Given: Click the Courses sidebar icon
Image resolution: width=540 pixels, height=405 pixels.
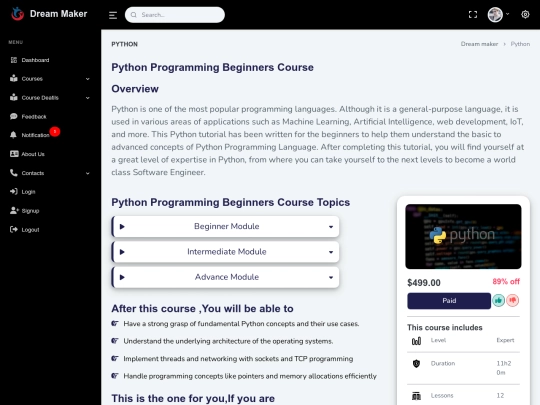Looking at the screenshot, I should click(x=14, y=79).
